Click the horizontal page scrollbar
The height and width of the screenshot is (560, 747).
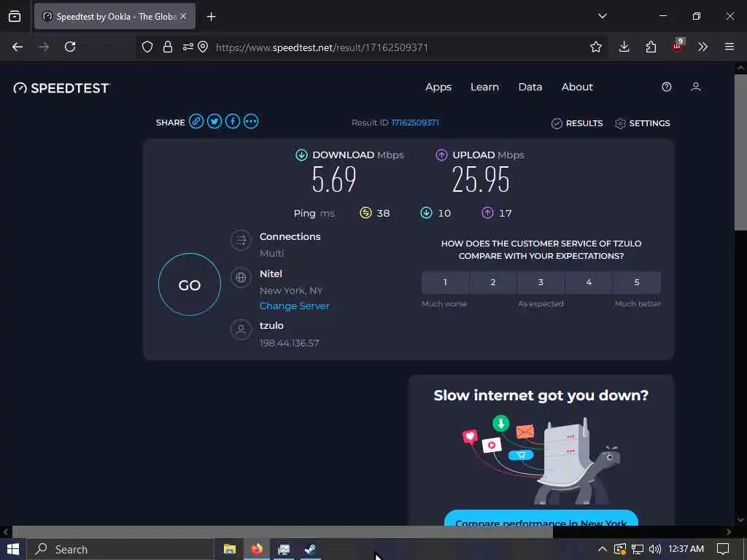282,532
